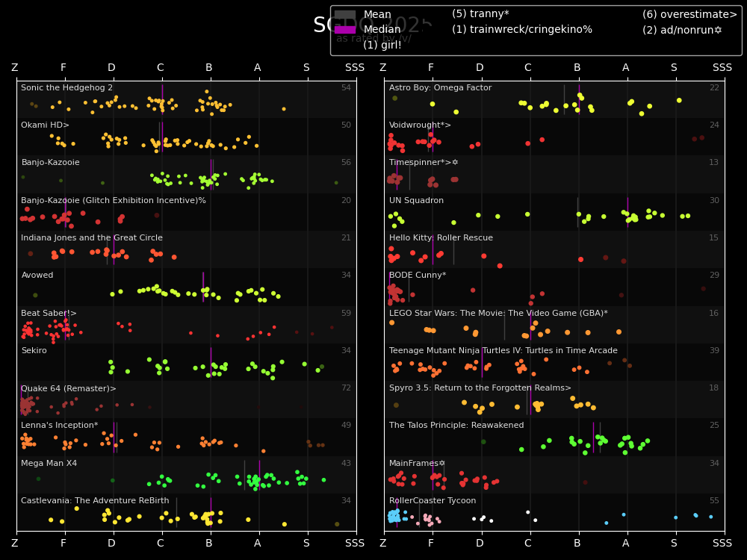Screen dimensions: 747x560
Task: Click the "Sekiro" row title
Action: [x=34, y=350]
